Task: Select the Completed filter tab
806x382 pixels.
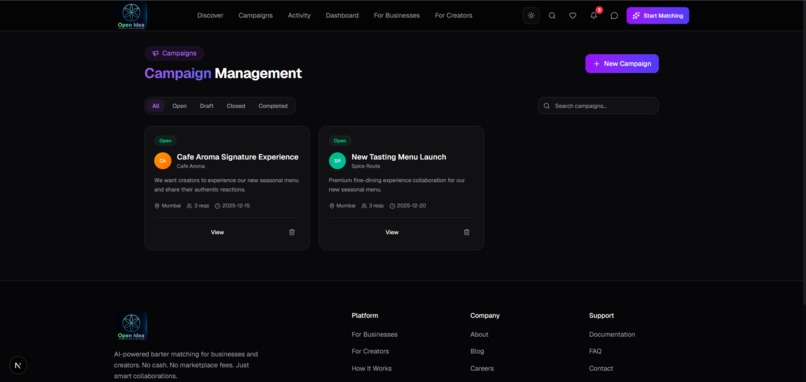Action: [273, 106]
